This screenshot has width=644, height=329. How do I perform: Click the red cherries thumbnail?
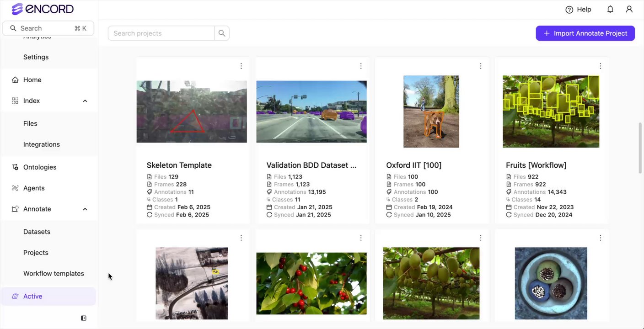pos(311,283)
